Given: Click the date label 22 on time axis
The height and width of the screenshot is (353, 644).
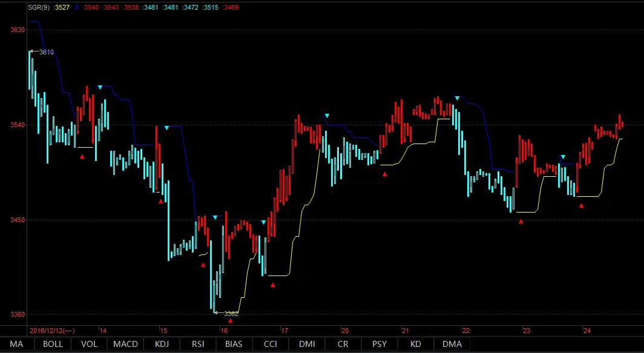Looking at the screenshot, I should point(466,331).
